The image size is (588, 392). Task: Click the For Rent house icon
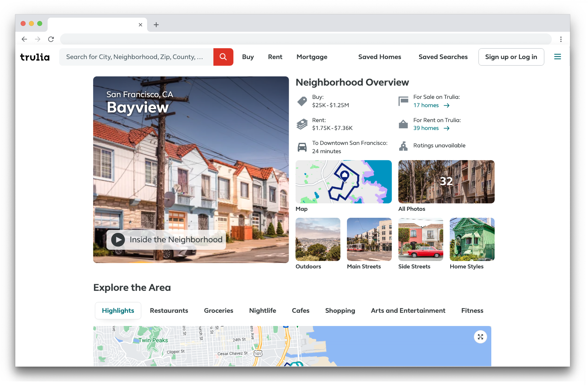click(403, 124)
